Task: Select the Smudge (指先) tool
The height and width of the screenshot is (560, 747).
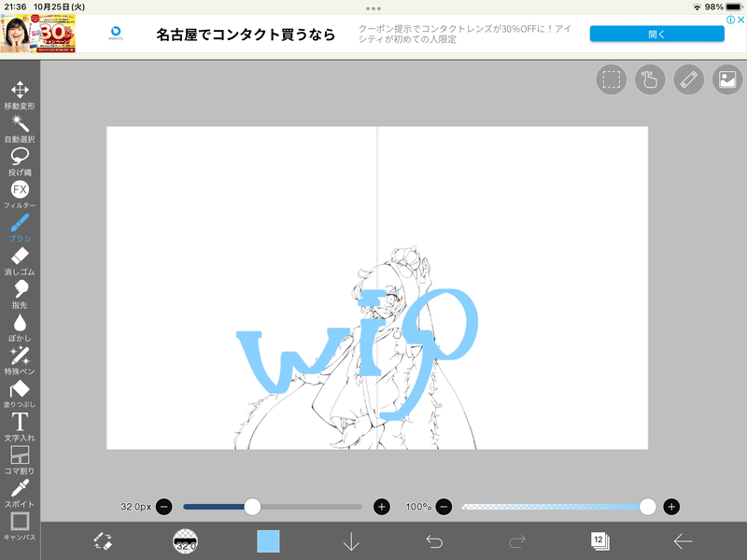Action: (20, 294)
